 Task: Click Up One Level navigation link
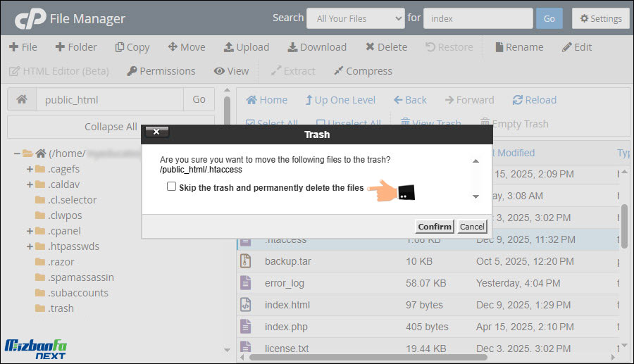pos(340,100)
